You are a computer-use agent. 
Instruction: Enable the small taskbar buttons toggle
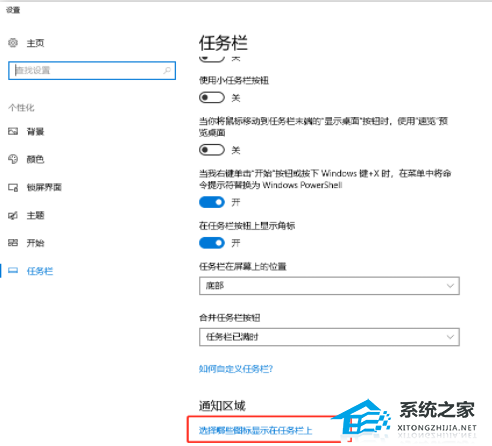click(212, 98)
